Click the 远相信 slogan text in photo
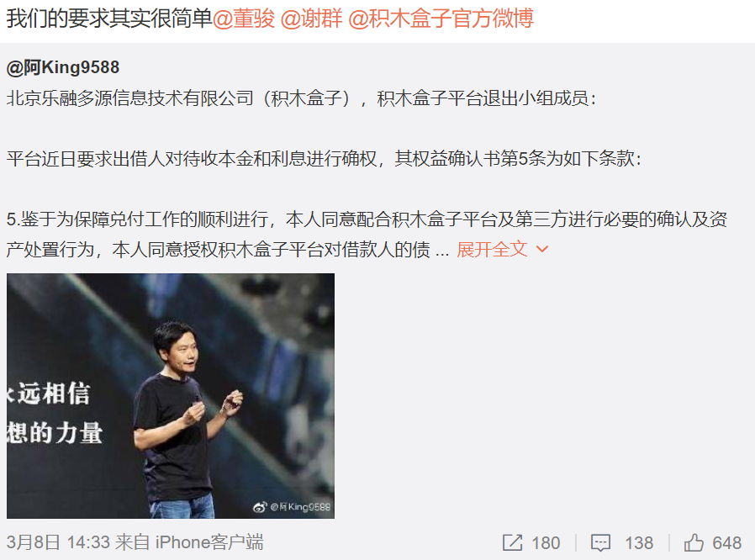 point(54,394)
